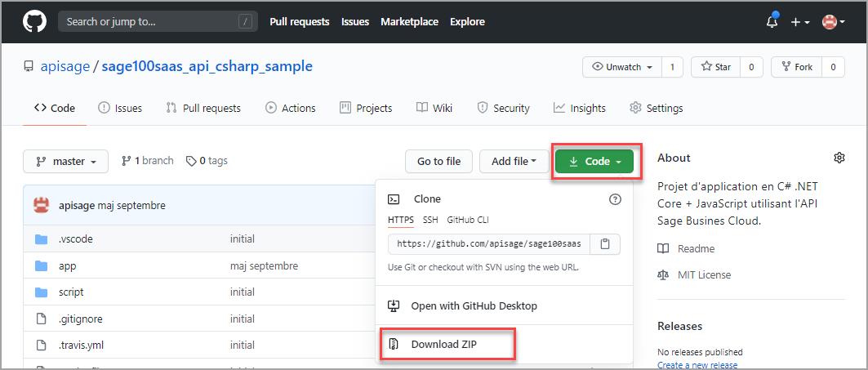The image size is (868, 370).
Task: Click the script row initial commit message
Action: (x=242, y=292)
